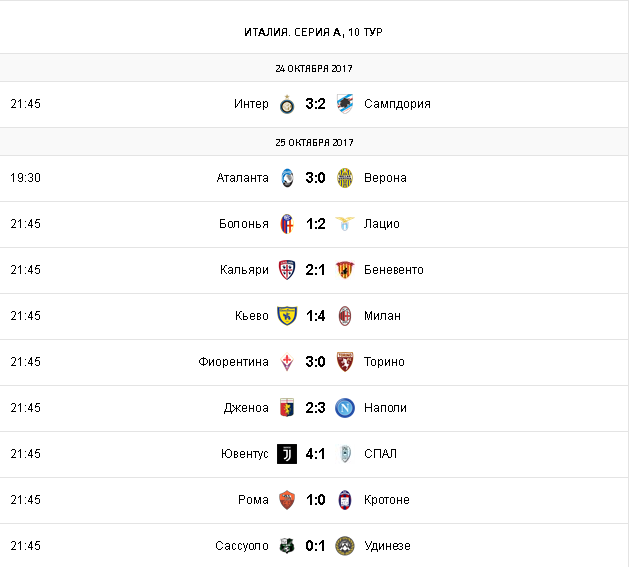Screen dimensions: 629x567
Task: Click the Fiorentina club crest icon
Action: click(287, 362)
